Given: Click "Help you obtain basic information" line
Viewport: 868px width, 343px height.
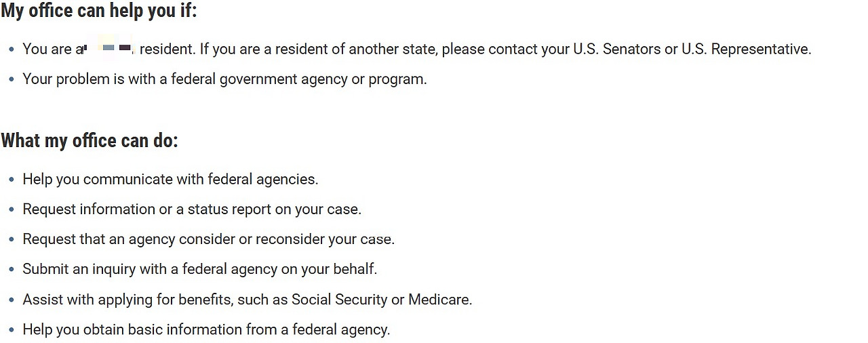Looking at the screenshot, I should pos(206,330).
